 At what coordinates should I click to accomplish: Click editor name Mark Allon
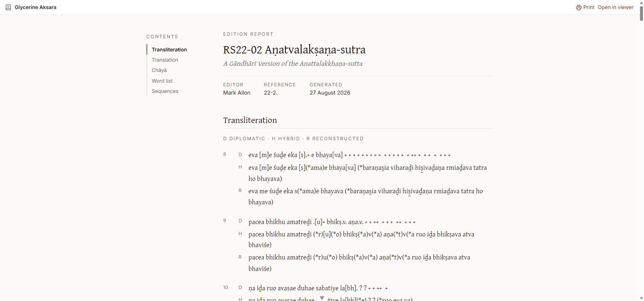pyautogui.click(x=237, y=93)
